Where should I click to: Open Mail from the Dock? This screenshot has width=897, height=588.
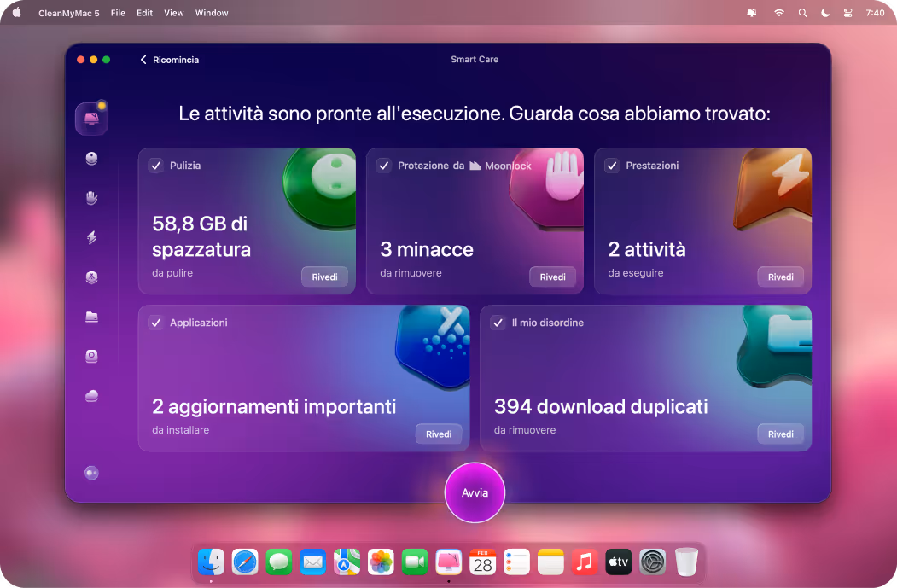tap(313, 562)
